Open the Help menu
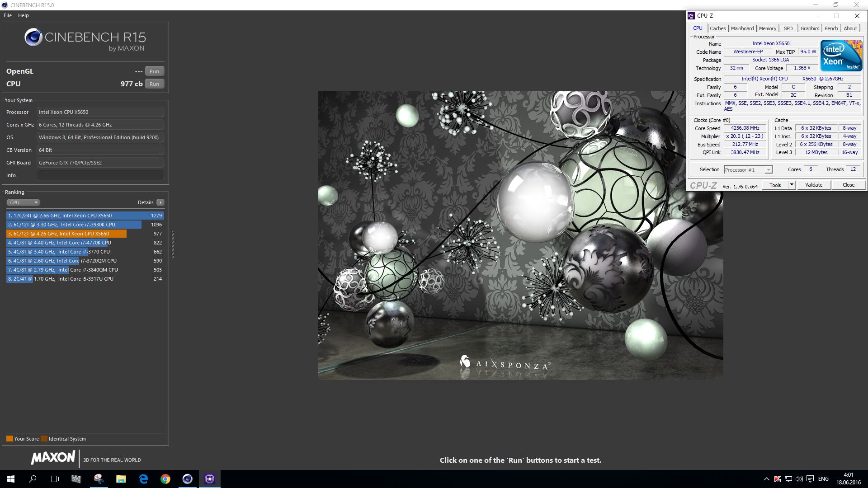Viewport: 868px width, 488px height. point(24,15)
